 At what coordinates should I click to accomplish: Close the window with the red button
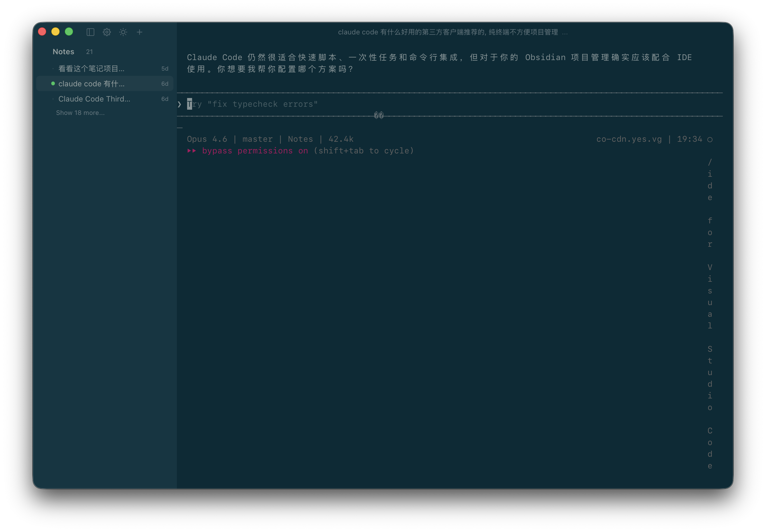point(42,32)
